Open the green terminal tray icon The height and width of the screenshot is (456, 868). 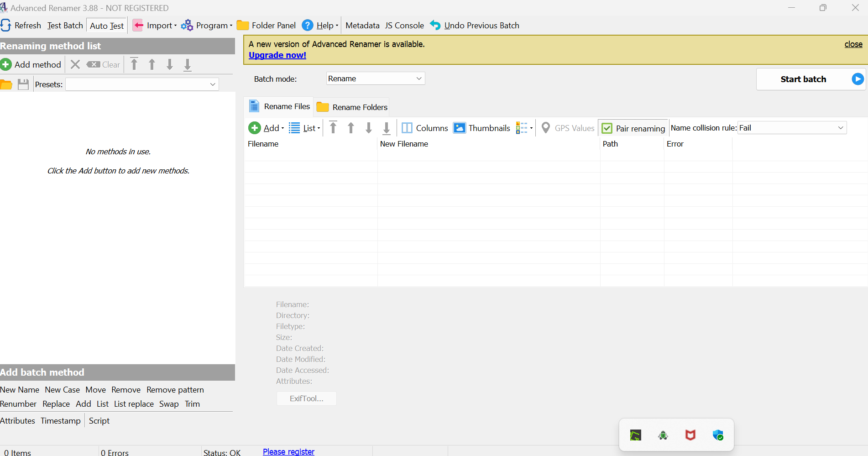pyautogui.click(x=636, y=435)
